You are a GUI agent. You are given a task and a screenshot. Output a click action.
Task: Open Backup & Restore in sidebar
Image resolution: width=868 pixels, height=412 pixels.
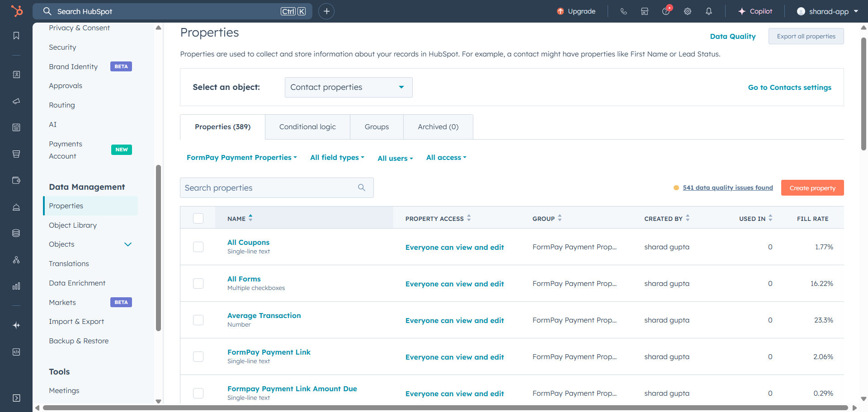click(x=79, y=341)
